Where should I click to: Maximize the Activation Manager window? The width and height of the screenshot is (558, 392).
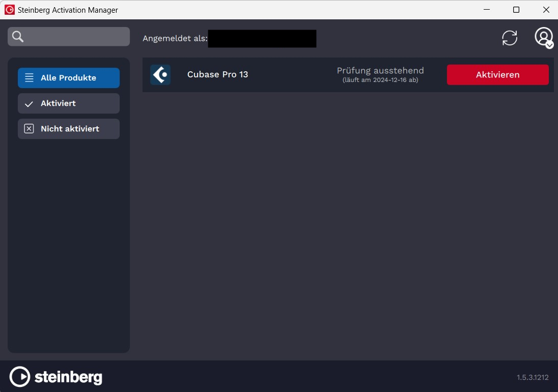(516, 10)
